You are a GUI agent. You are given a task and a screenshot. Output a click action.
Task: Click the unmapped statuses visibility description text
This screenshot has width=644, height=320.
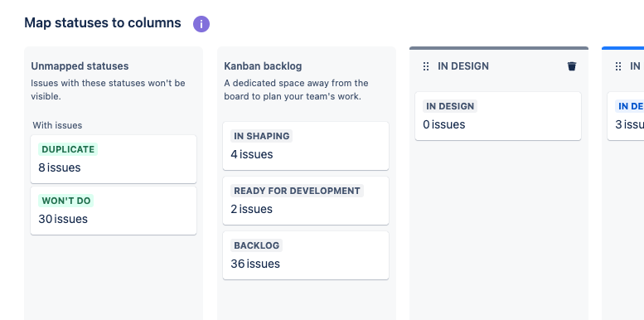(x=108, y=90)
